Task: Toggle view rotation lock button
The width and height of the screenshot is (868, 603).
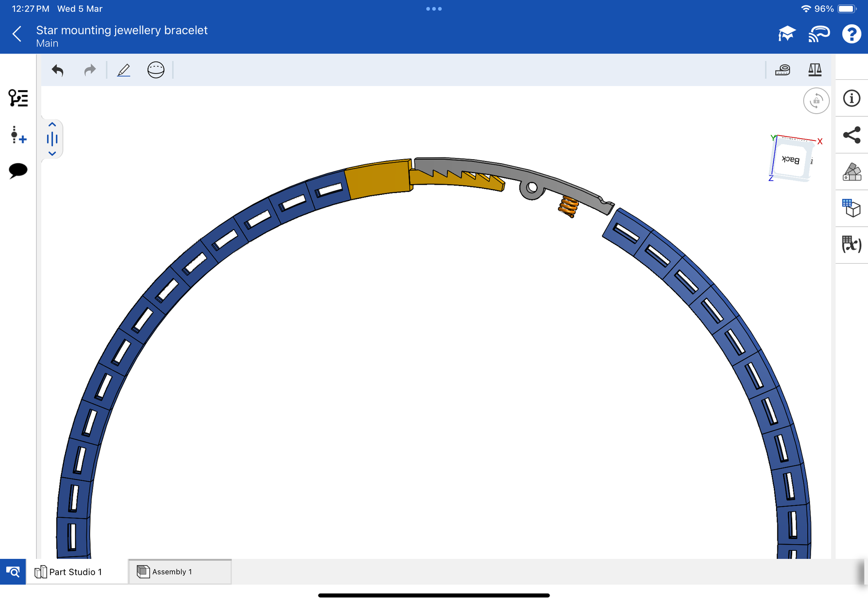Action: coord(816,101)
